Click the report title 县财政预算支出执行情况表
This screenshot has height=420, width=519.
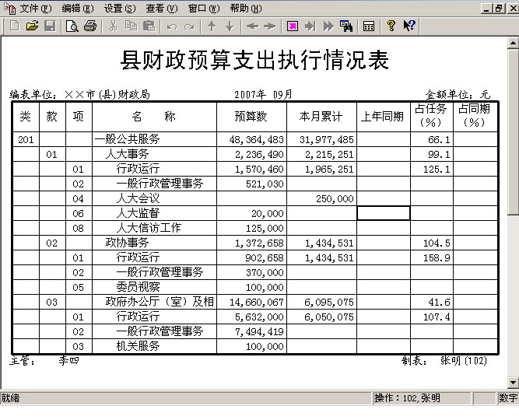coord(254,60)
